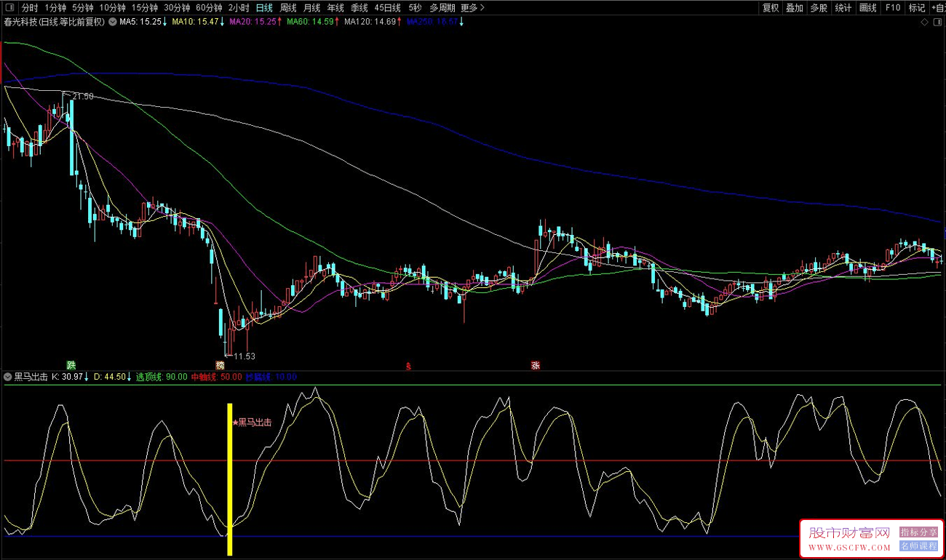Click the 中轴线: 50.00 label
946x560 pixels.
pos(216,377)
